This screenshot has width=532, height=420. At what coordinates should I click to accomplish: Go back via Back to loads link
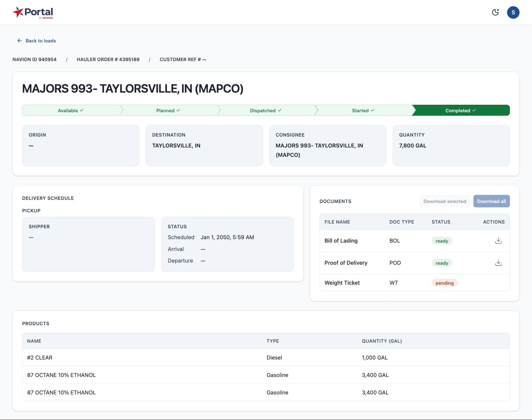pyautogui.click(x=36, y=41)
